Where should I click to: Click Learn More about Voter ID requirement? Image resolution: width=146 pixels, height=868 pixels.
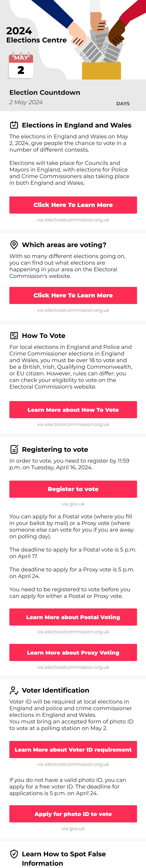(x=73, y=749)
